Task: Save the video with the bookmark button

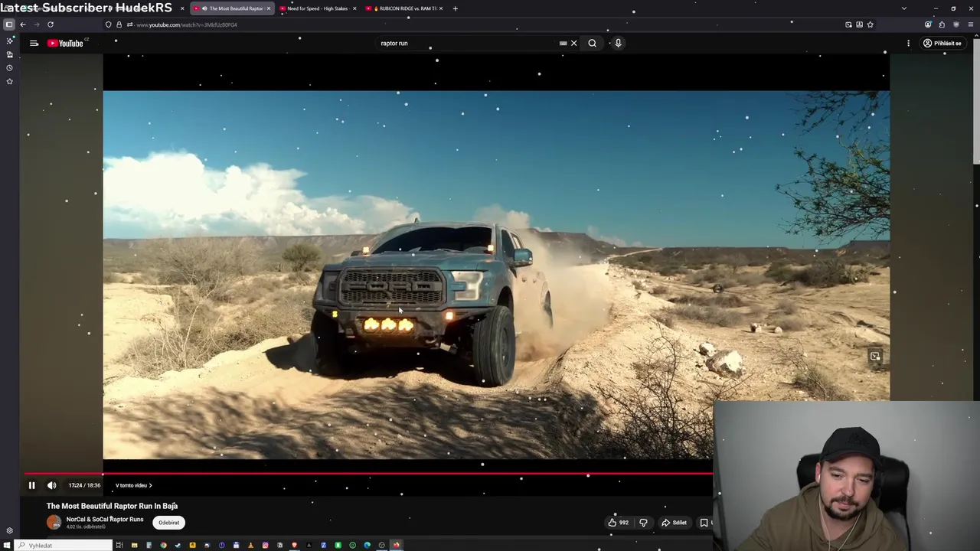Action: point(704,523)
